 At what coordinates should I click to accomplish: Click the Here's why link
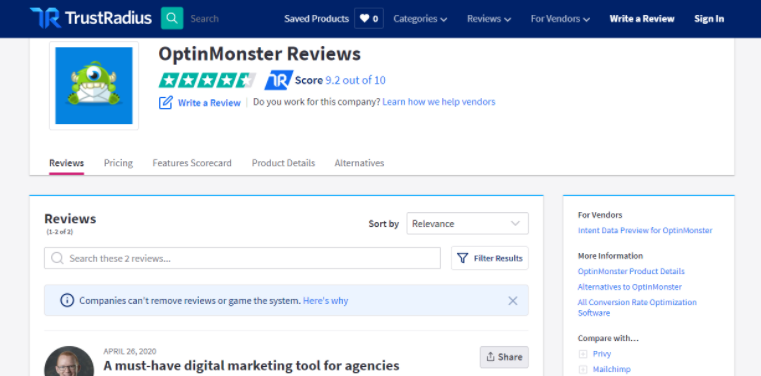point(325,301)
